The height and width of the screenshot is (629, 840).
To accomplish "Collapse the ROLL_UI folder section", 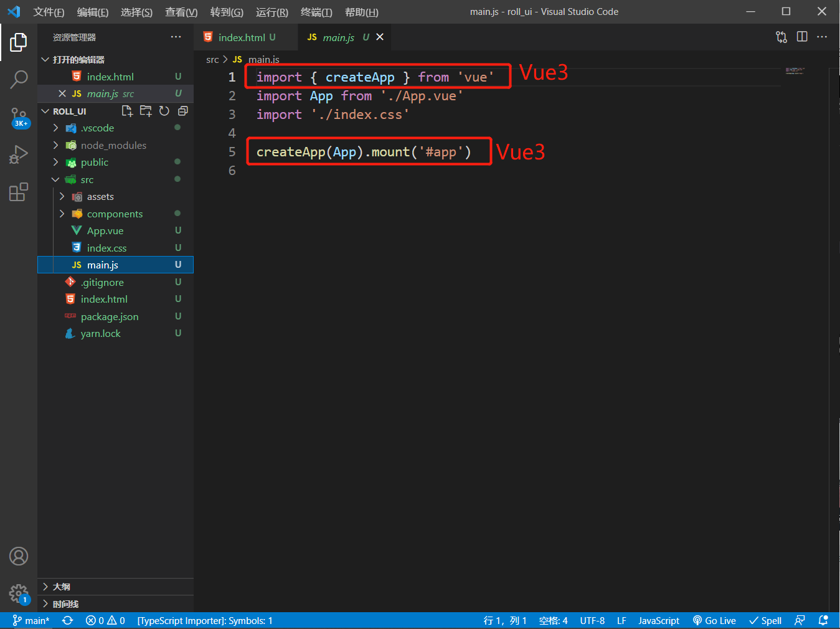I will 45,111.
